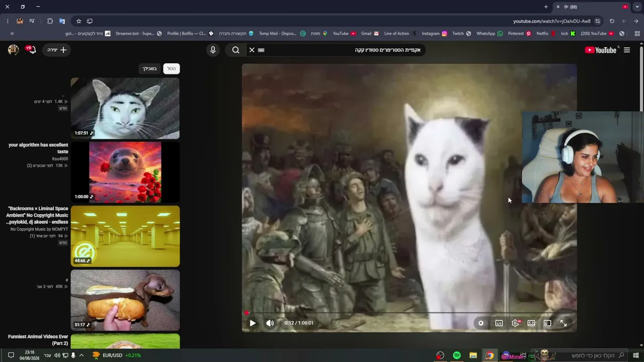Bookmark this page with the star icon

[x=78, y=21]
